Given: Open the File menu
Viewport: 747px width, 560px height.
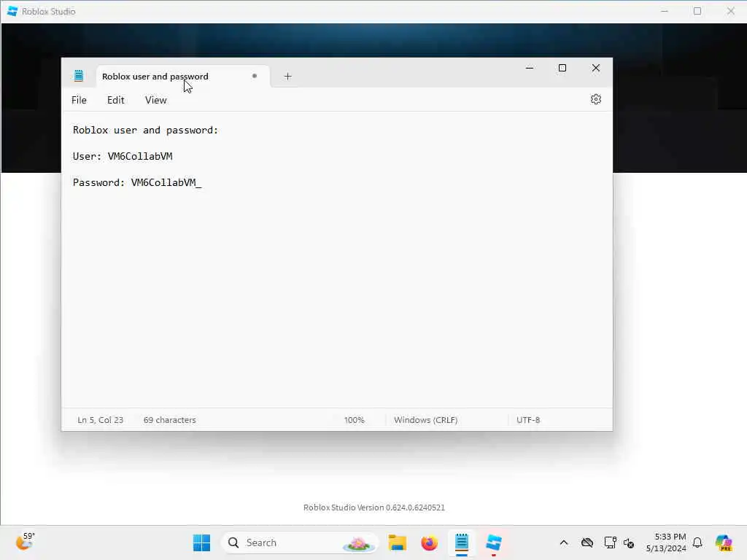Looking at the screenshot, I should coord(79,100).
